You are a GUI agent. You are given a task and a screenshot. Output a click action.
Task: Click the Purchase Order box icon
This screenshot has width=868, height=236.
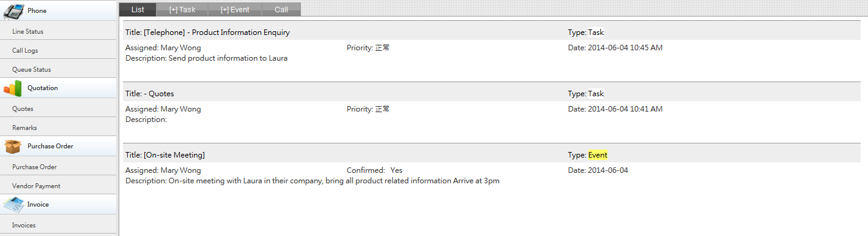point(13,147)
